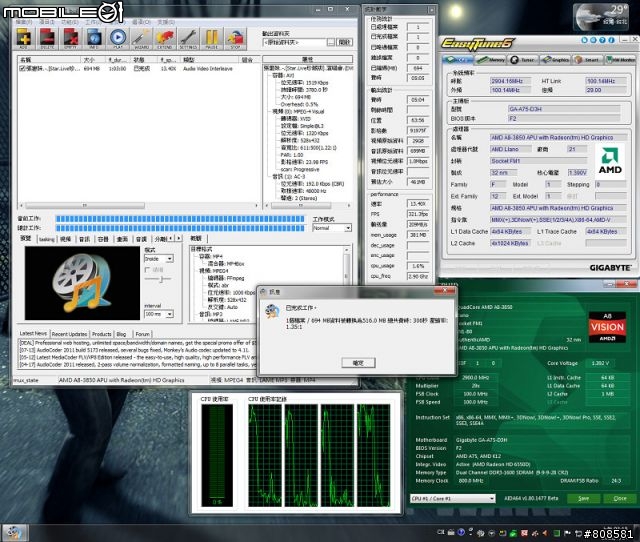Click the Save button in AIDA64 CPUID
The image size is (640, 542).
tap(584, 498)
